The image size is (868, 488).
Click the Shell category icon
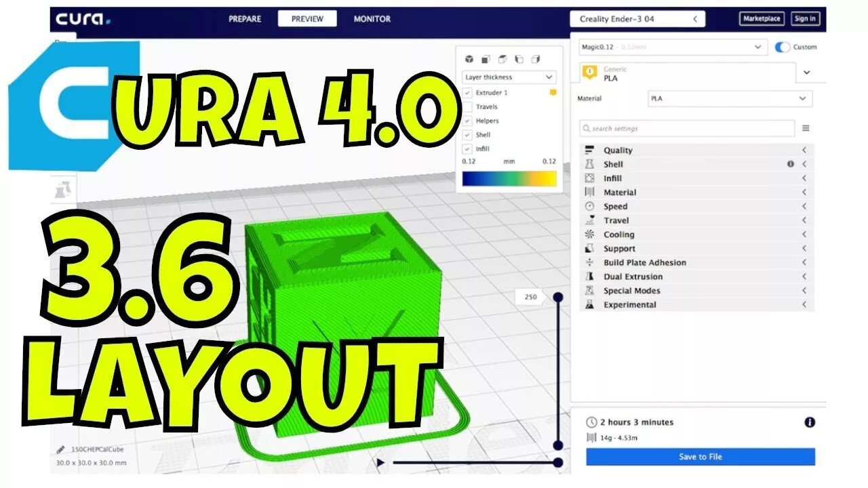pyautogui.click(x=589, y=164)
